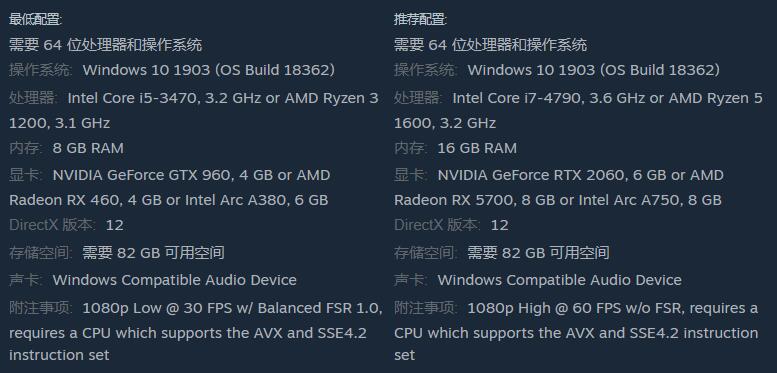The image size is (777, 373).
Task: Click the 8 GB RAM memory entry
Action: click(88, 148)
